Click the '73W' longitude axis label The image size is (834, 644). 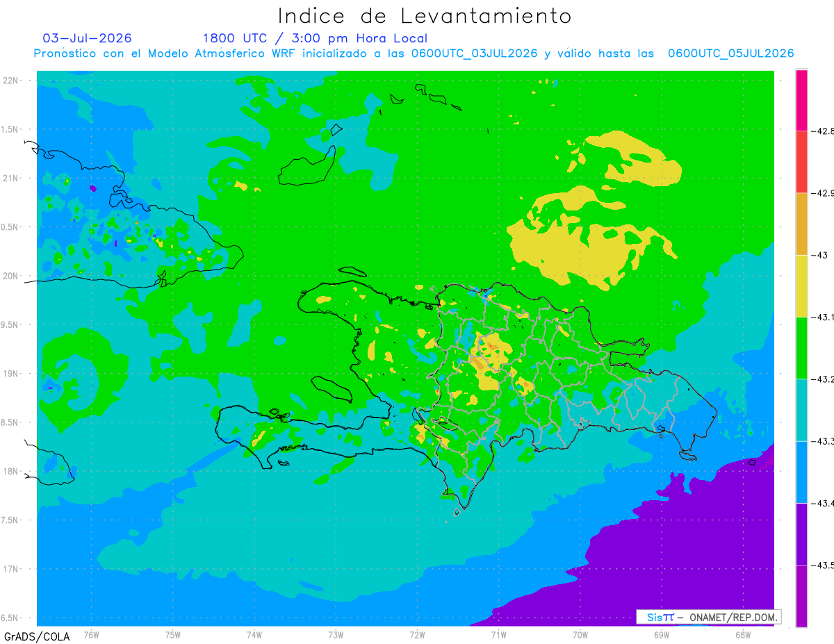click(336, 634)
